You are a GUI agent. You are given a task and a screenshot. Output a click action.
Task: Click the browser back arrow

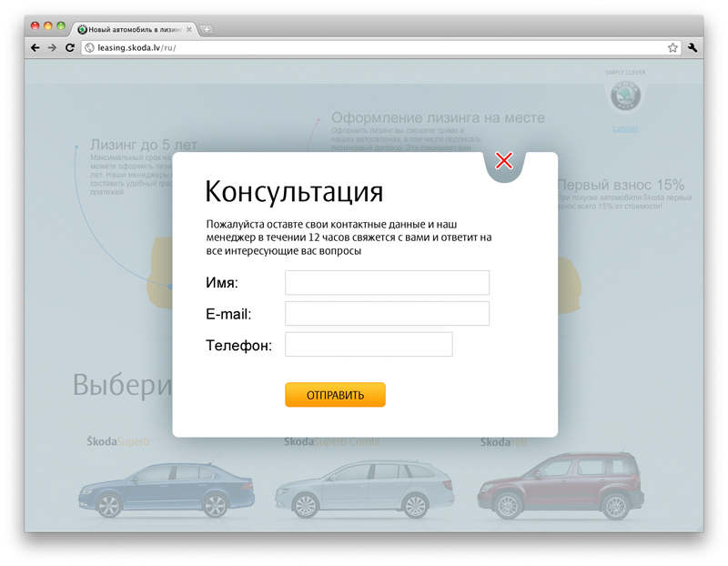coord(35,48)
